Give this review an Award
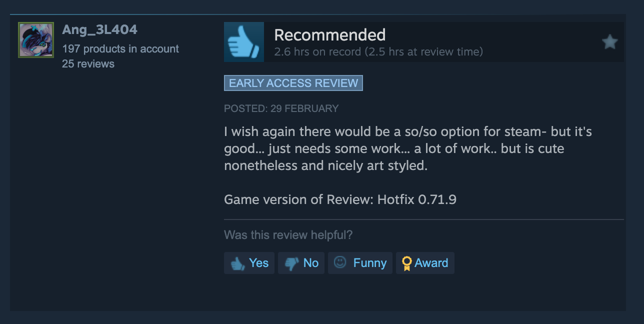Image resolution: width=644 pixels, height=324 pixels. point(425,263)
